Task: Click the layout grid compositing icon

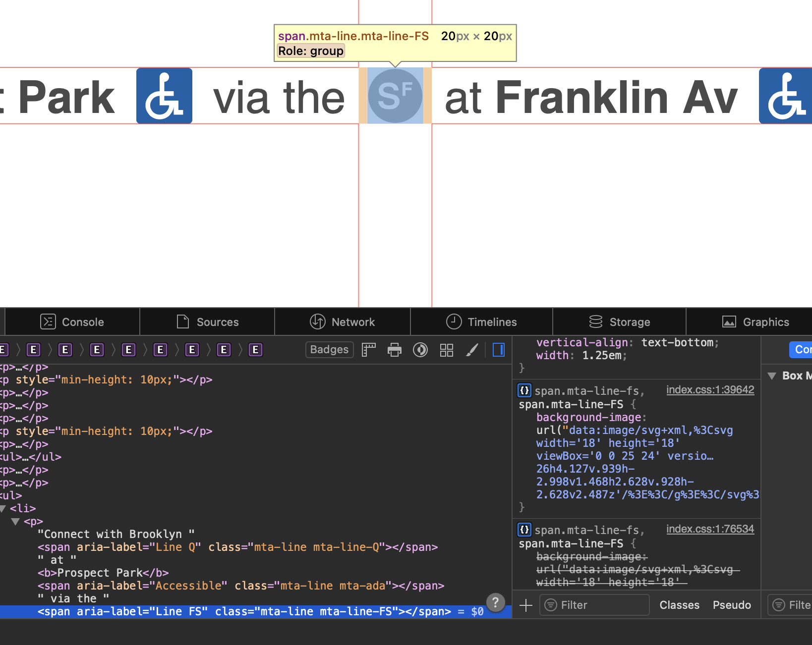Action: (x=447, y=350)
